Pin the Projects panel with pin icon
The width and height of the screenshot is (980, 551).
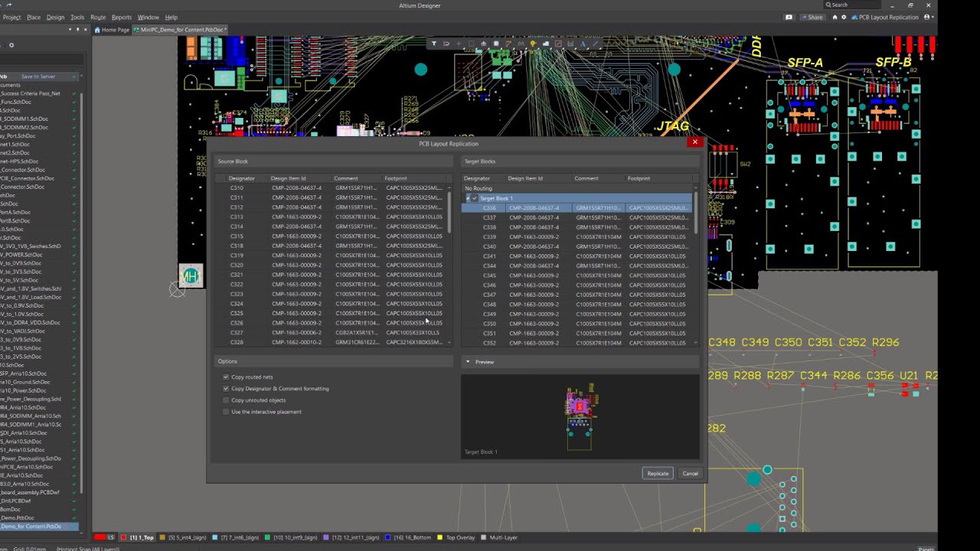pyautogui.click(x=78, y=30)
